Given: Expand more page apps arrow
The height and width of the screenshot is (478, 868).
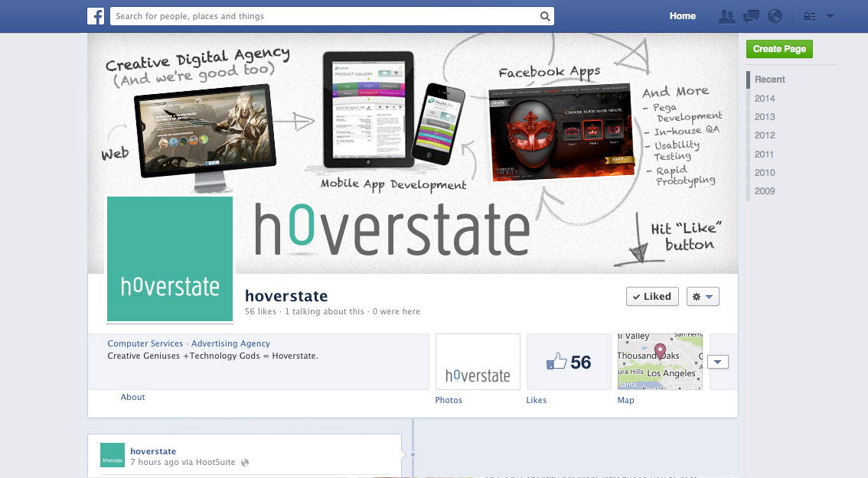Looking at the screenshot, I should point(718,362).
